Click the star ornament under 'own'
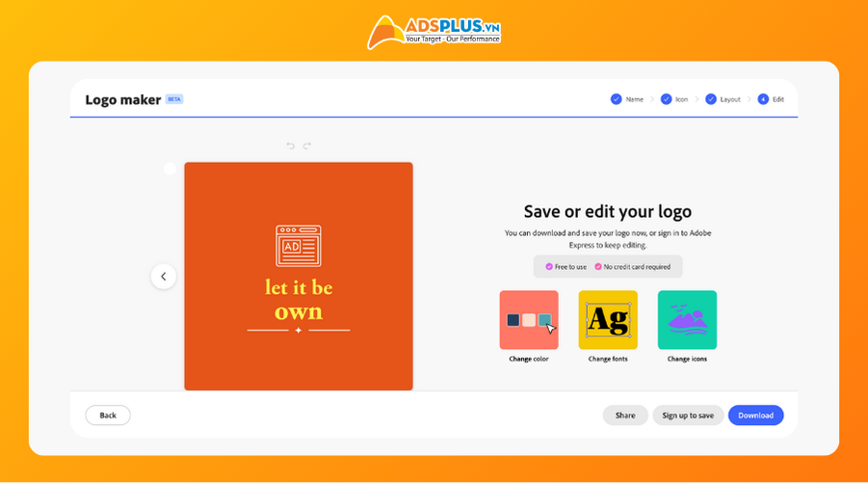This screenshot has width=868, height=483. pyautogui.click(x=299, y=330)
